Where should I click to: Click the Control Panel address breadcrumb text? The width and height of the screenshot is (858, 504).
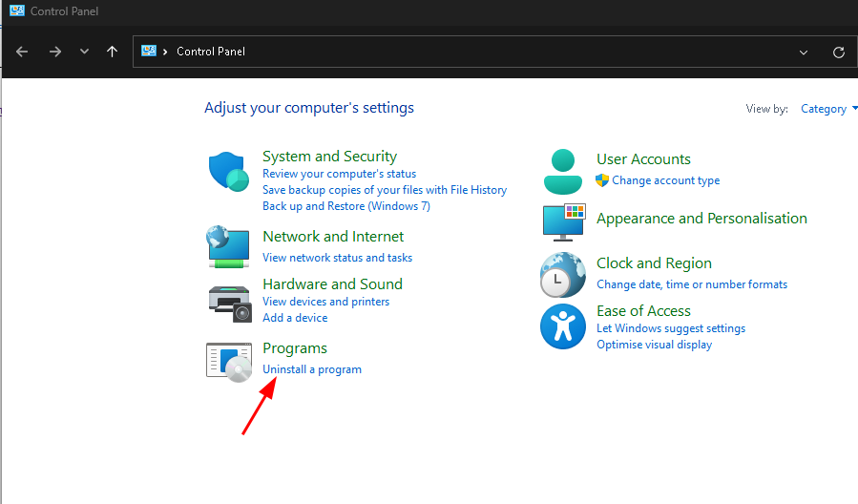(x=211, y=52)
